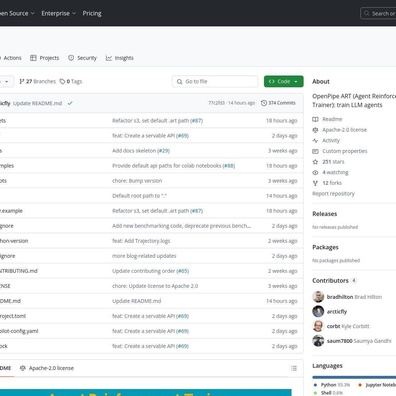The height and width of the screenshot is (396, 396).
Task: Open the README outline list icon
Action: tap(294, 368)
